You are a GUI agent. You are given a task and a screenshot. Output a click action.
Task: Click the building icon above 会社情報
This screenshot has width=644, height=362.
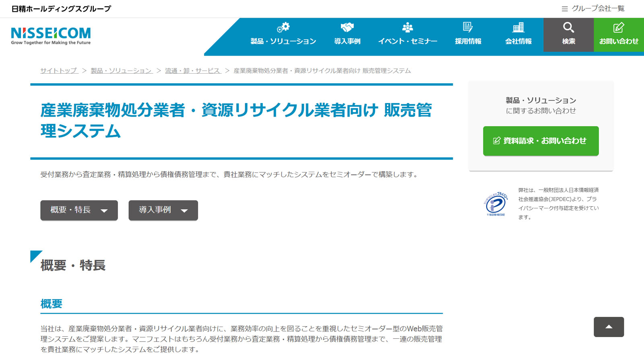(x=518, y=27)
